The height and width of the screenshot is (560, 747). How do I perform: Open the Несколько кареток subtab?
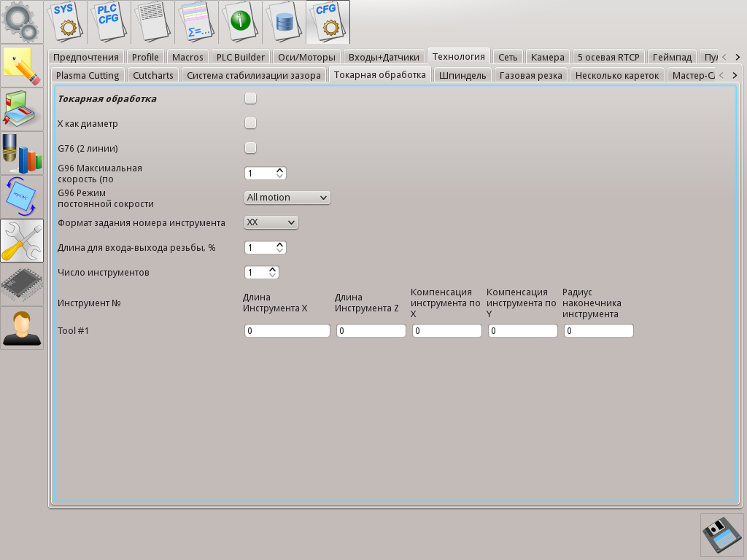(617, 75)
